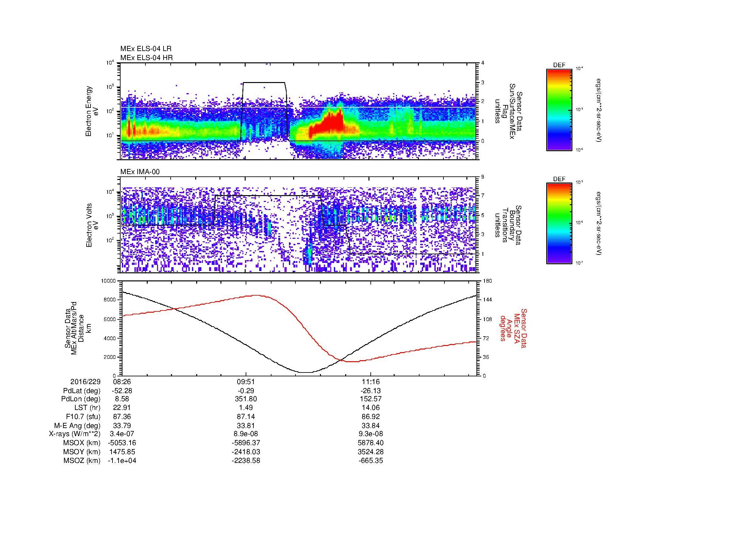
Task: Click the F10.7 value '87.36'
Action: coord(122,416)
